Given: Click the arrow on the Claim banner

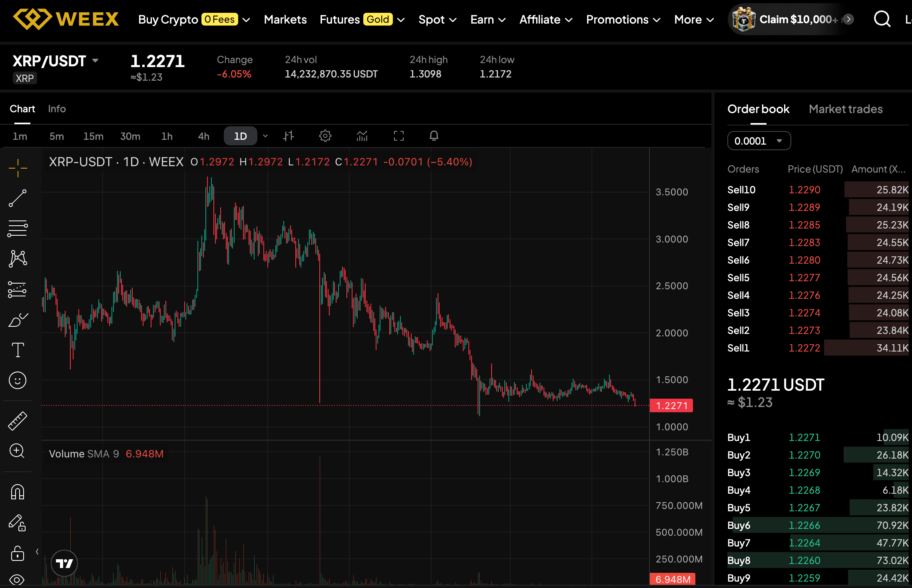Looking at the screenshot, I should click(848, 19).
